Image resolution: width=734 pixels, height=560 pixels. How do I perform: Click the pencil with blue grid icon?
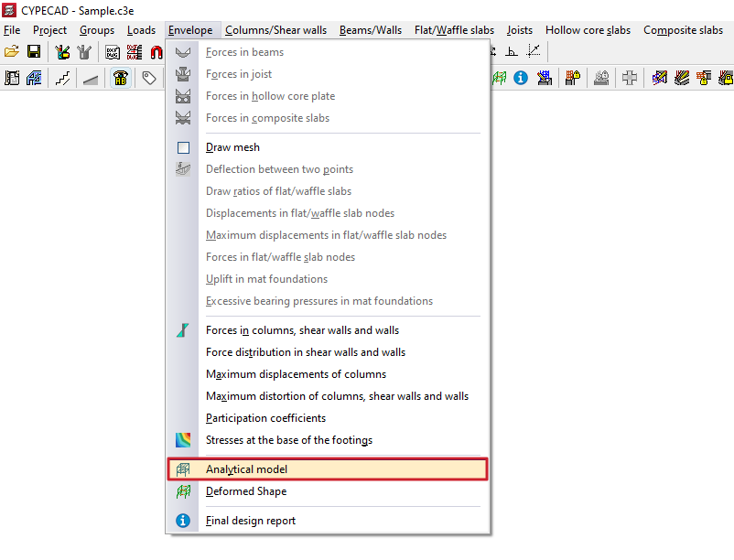(545, 78)
